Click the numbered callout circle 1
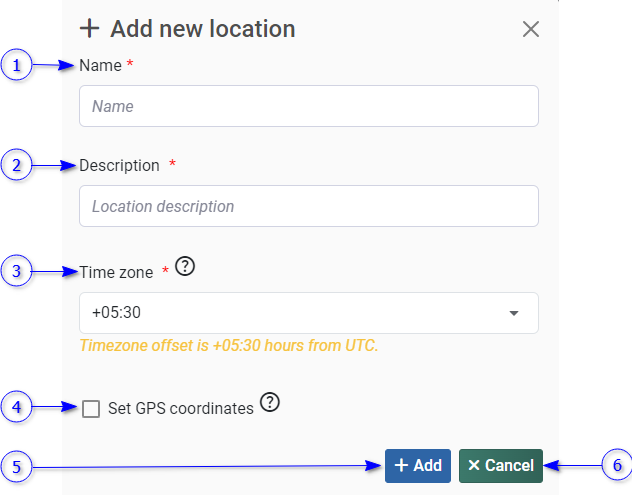The width and height of the screenshot is (632, 495). 14,66
